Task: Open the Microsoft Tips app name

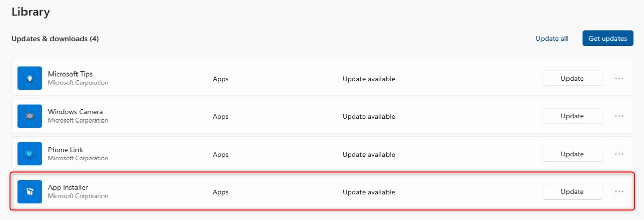Action: (x=70, y=74)
